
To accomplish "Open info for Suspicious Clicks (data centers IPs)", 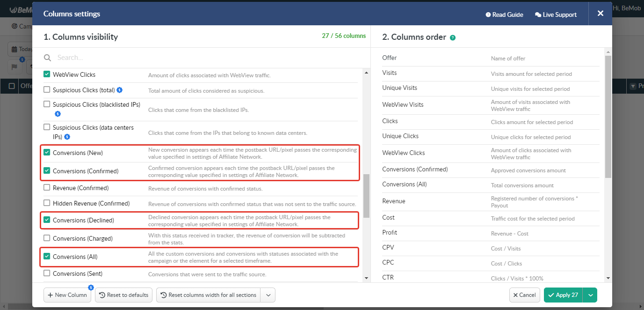I will click(66, 137).
